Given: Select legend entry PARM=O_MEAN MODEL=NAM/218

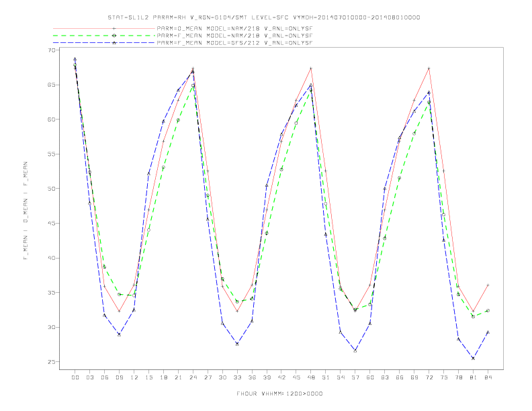Looking at the screenshot, I should pos(234,28).
